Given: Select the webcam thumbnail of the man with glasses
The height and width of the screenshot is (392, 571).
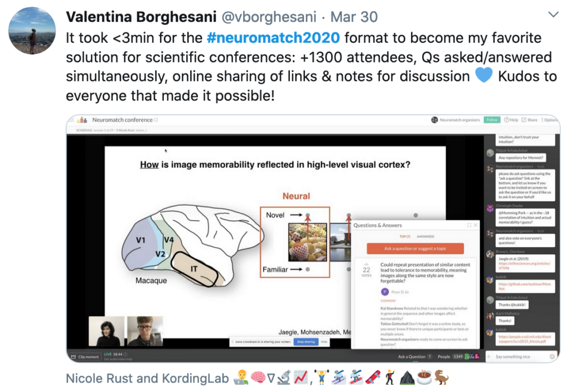Looking at the screenshot, I should [x=145, y=331].
